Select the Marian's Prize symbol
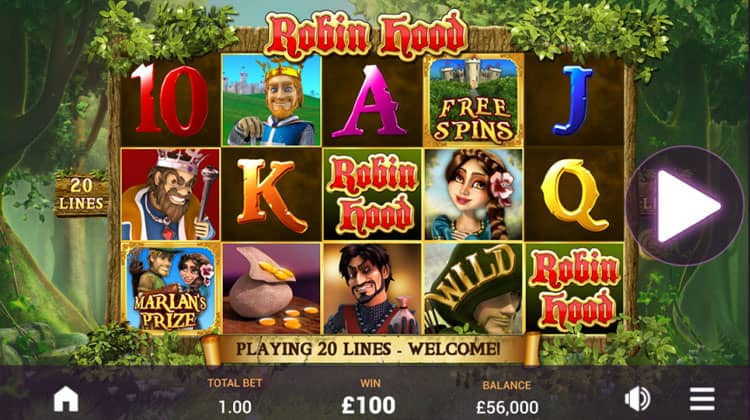Image resolution: width=750 pixels, height=420 pixels. pyautogui.click(x=171, y=287)
